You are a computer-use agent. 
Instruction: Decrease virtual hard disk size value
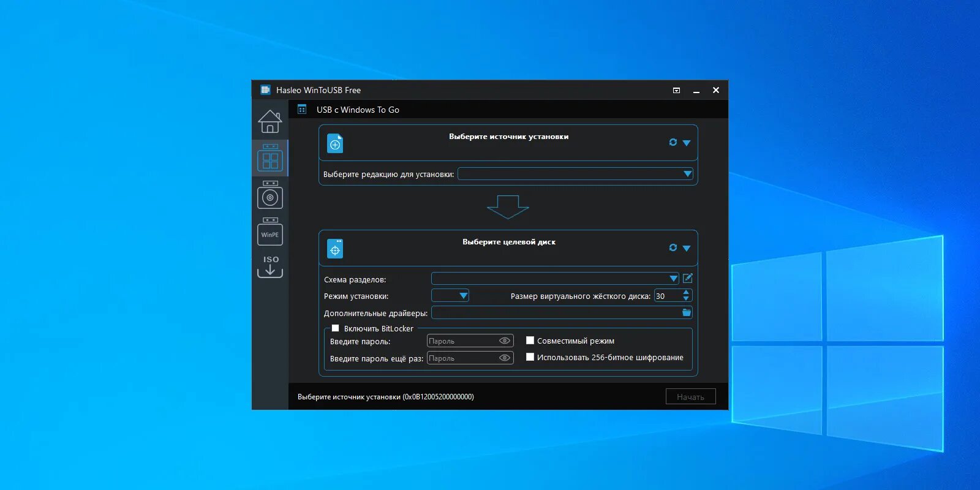(x=686, y=299)
